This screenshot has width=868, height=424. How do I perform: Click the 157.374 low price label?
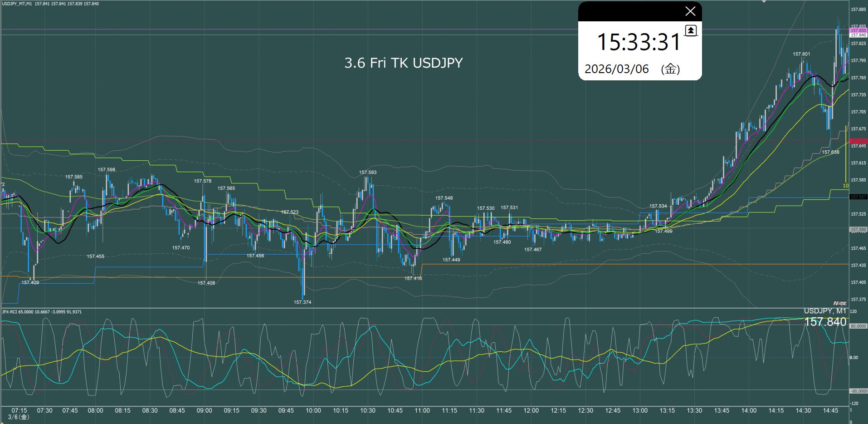click(x=302, y=302)
